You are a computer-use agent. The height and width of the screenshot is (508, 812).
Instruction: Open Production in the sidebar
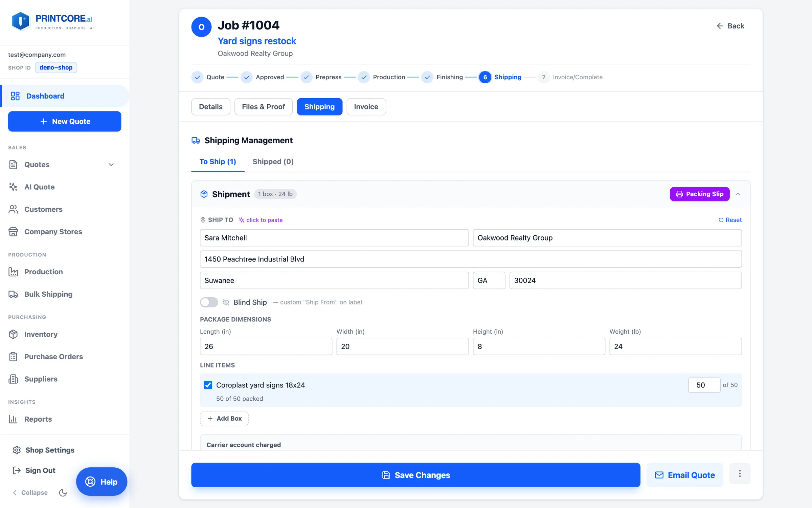[44, 272]
